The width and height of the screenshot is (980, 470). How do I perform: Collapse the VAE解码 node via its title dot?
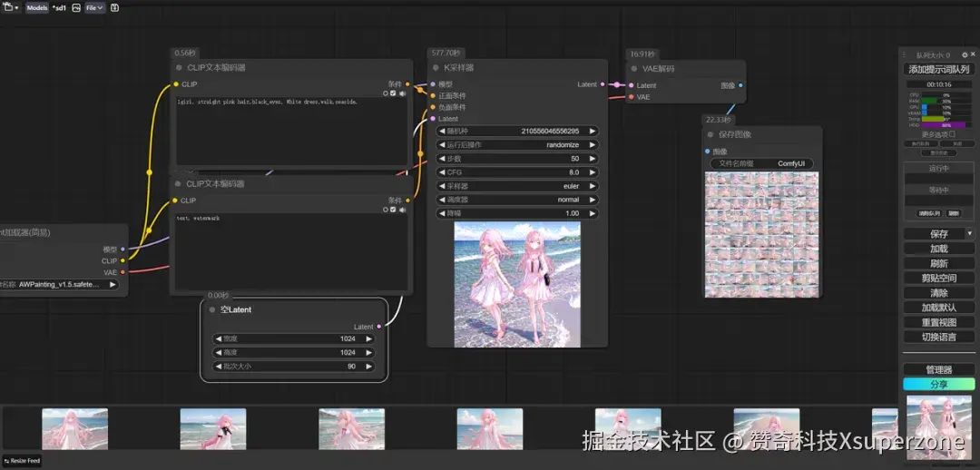pyautogui.click(x=634, y=69)
